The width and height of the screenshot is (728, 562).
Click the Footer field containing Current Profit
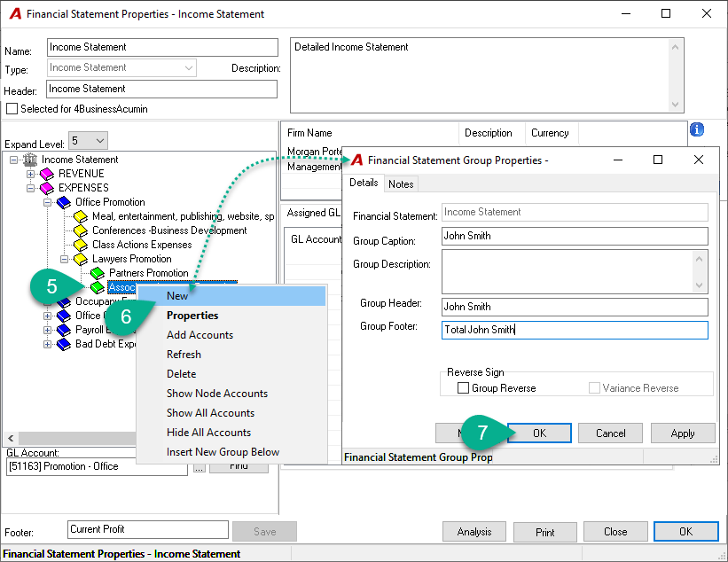point(148,529)
